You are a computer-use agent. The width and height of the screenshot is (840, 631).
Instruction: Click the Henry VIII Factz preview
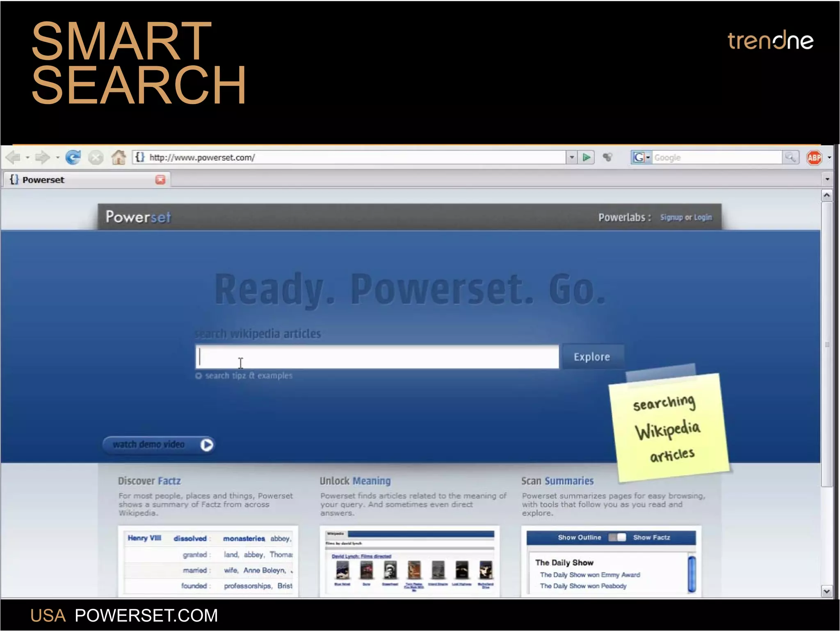(x=208, y=561)
